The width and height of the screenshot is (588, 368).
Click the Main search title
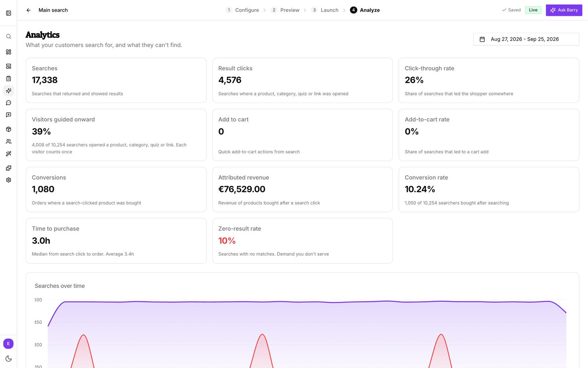53,10
